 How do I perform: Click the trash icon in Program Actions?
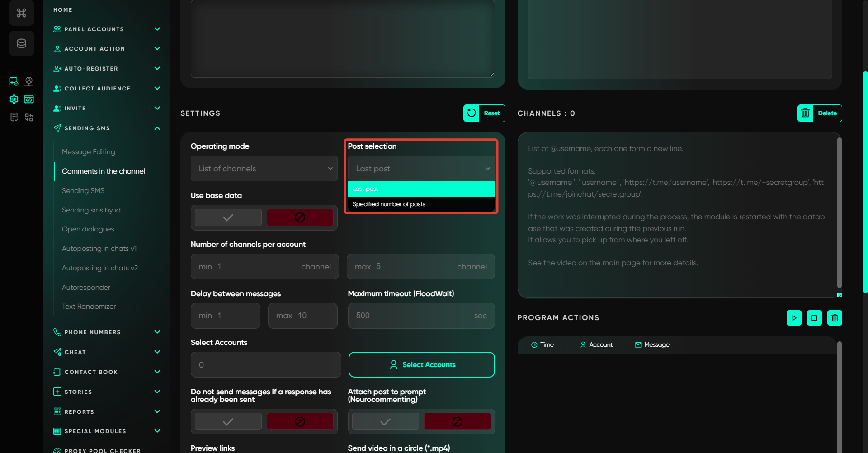point(835,318)
